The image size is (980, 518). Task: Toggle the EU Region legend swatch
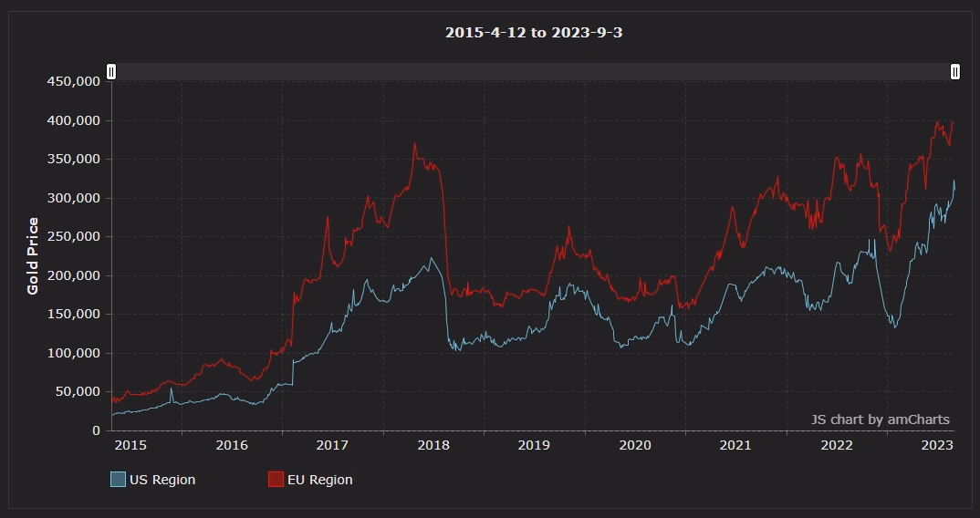click(276, 480)
